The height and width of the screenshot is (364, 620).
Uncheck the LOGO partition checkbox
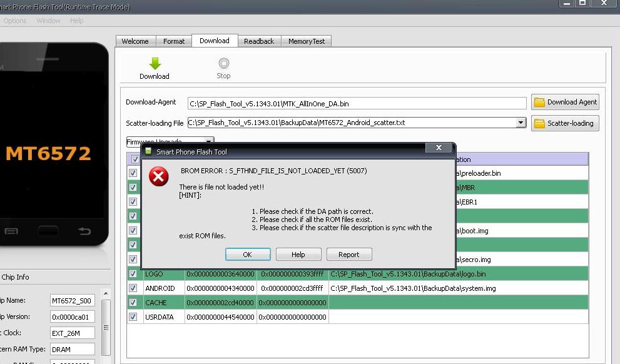click(x=133, y=274)
